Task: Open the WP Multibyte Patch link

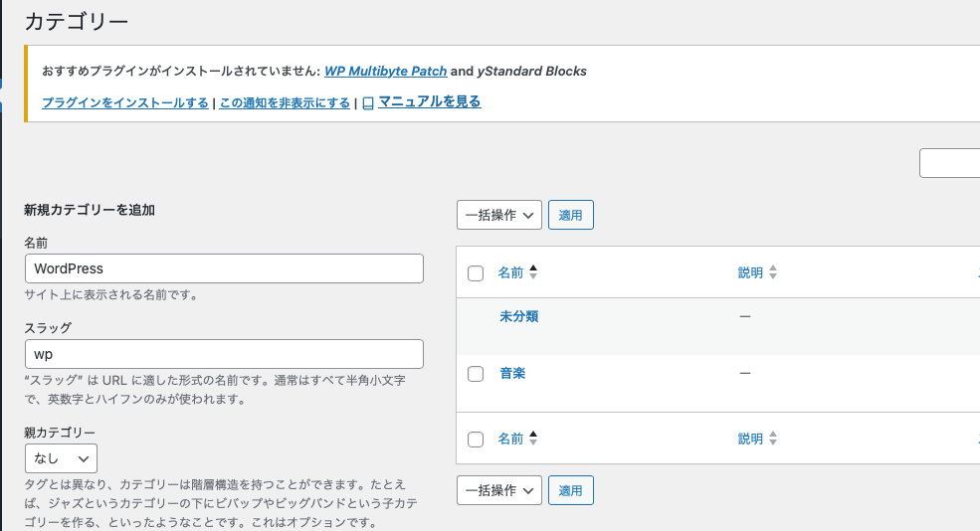Action: (x=385, y=72)
